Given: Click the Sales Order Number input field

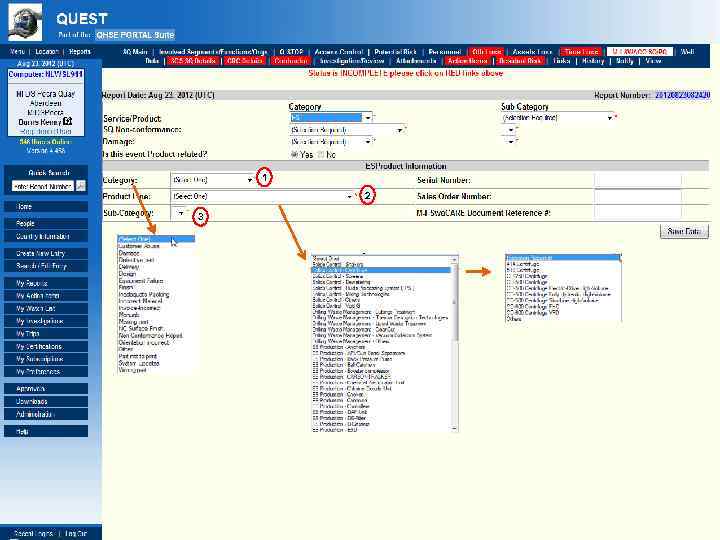Looking at the screenshot, I should 638,196.
